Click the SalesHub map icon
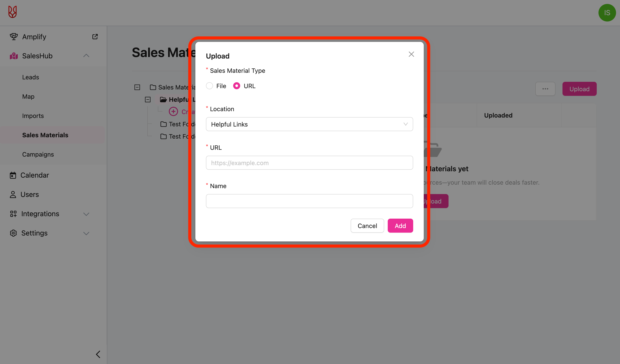The height and width of the screenshot is (364, 620). tap(14, 56)
